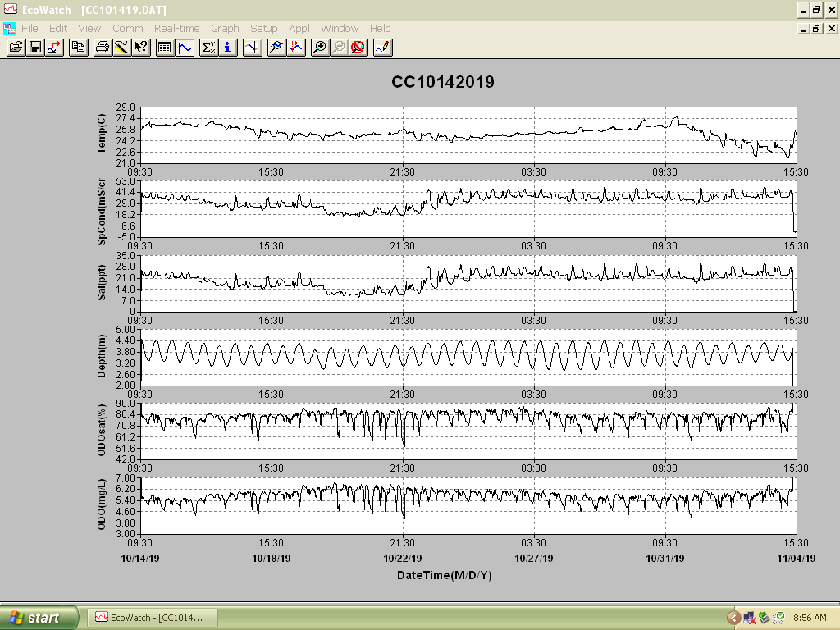Select the zoom in magnifier icon
Viewport: 840px width, 630px height.
tap(319, 48)
